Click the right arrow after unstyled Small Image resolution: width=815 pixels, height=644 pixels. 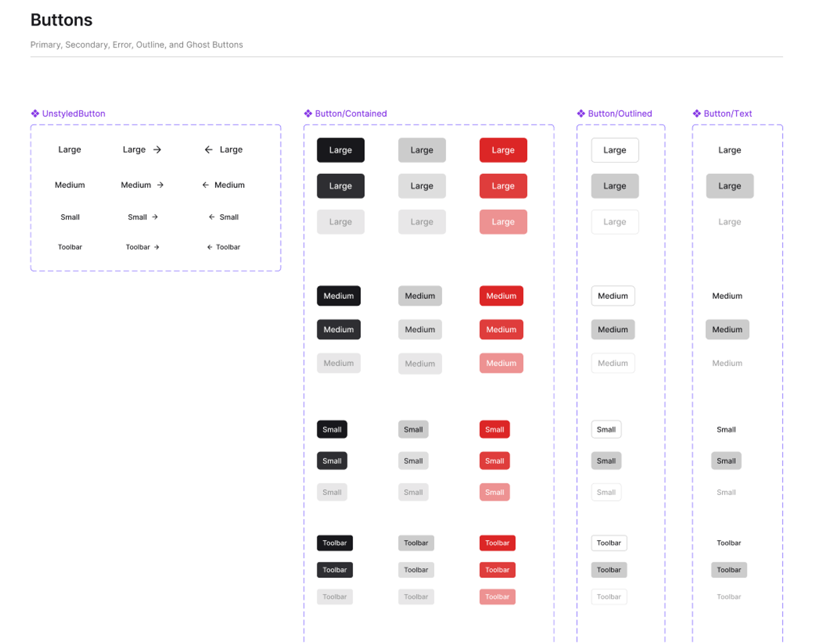point(155,217)
